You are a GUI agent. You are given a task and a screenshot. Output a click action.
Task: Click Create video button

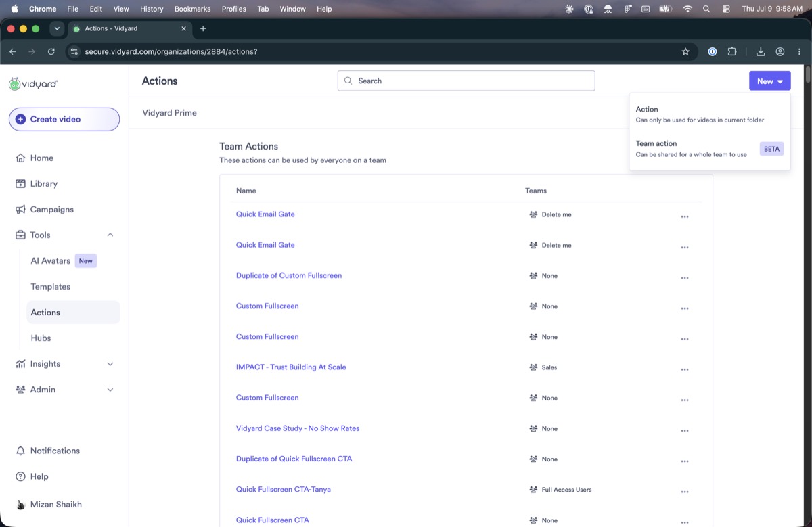(64, 119)
